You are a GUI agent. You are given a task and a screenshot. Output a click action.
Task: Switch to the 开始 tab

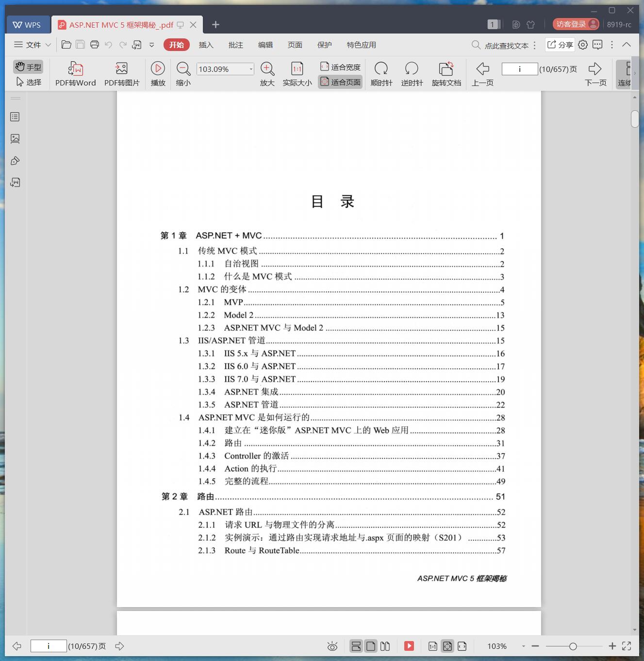177,45
